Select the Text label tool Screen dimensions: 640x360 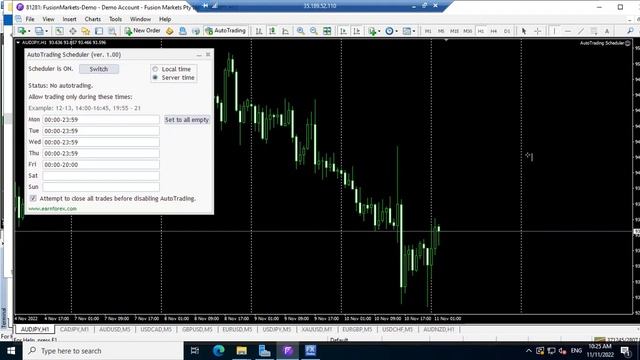(607, 31)
